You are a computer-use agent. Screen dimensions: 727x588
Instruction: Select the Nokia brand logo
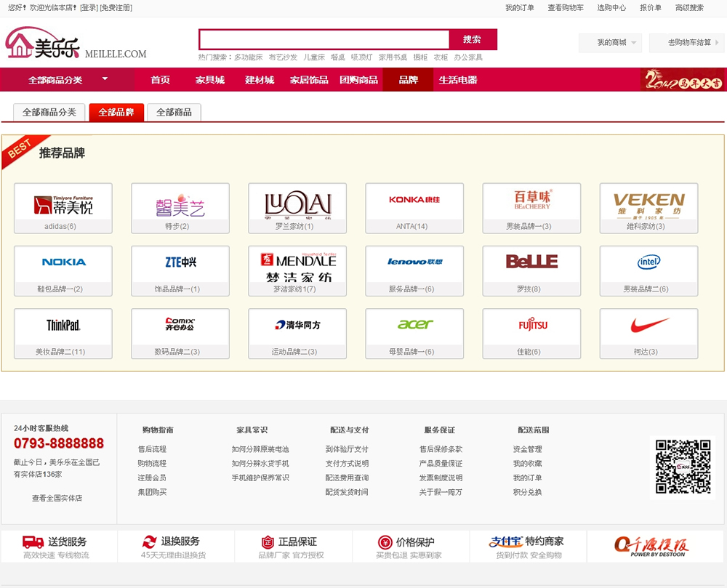(x=63, y=262)
